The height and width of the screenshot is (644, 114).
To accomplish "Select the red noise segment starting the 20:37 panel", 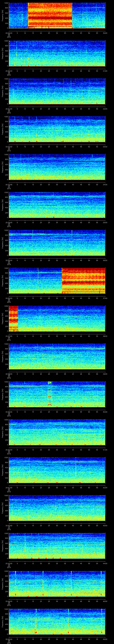I will tap(14, 318).
